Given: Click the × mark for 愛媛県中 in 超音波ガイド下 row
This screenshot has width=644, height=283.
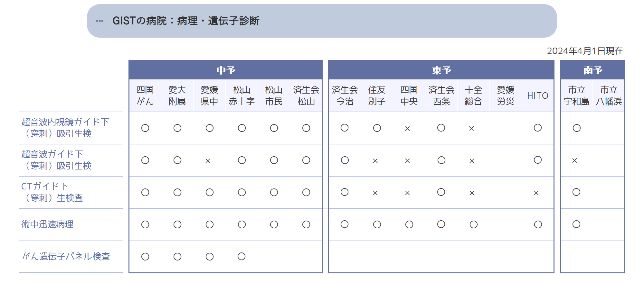Looking at the screenshot, I should point(208,161).
